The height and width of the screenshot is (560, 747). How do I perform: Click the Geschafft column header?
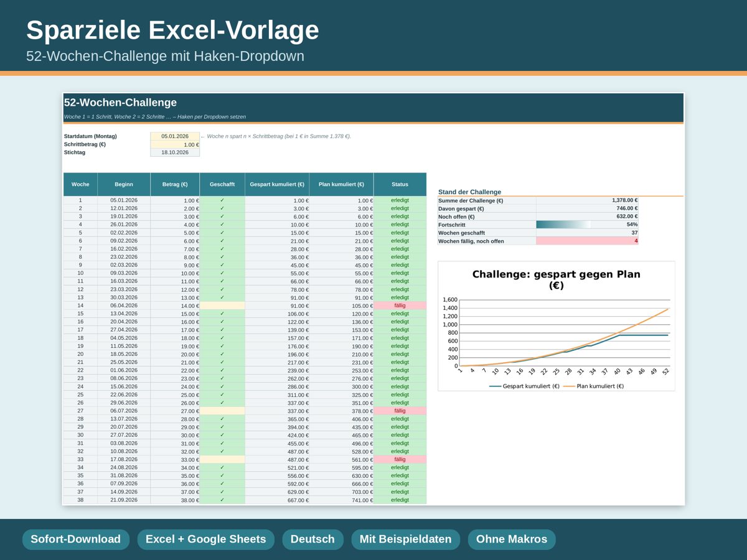click(x=222, y=184)
